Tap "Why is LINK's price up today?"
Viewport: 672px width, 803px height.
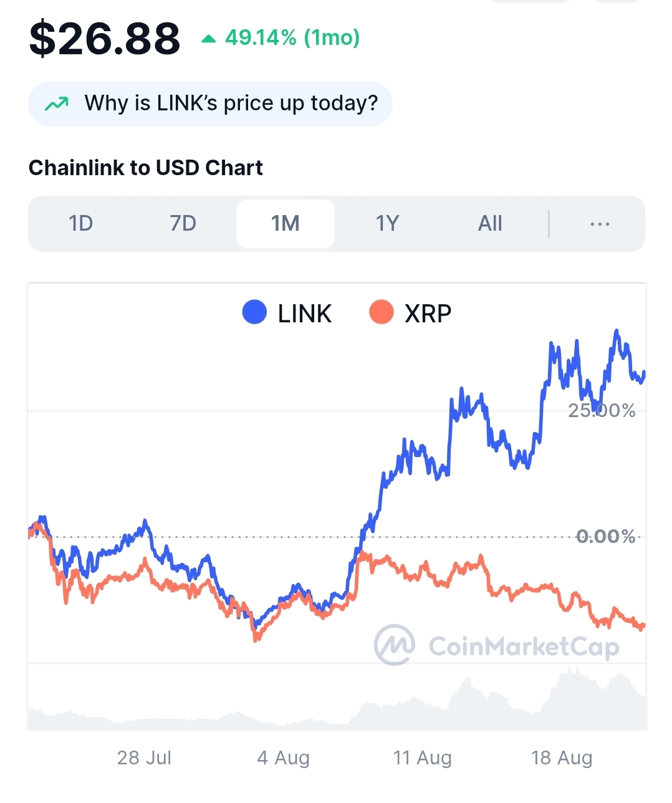point(231,103)
